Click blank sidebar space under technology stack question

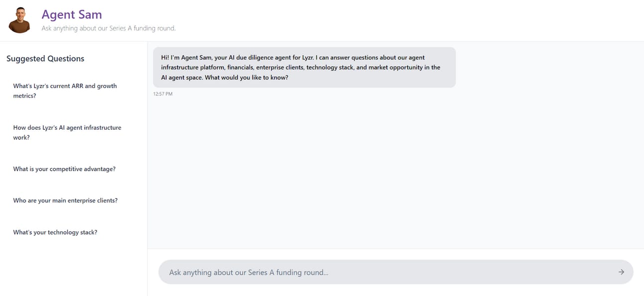(73, 267)
